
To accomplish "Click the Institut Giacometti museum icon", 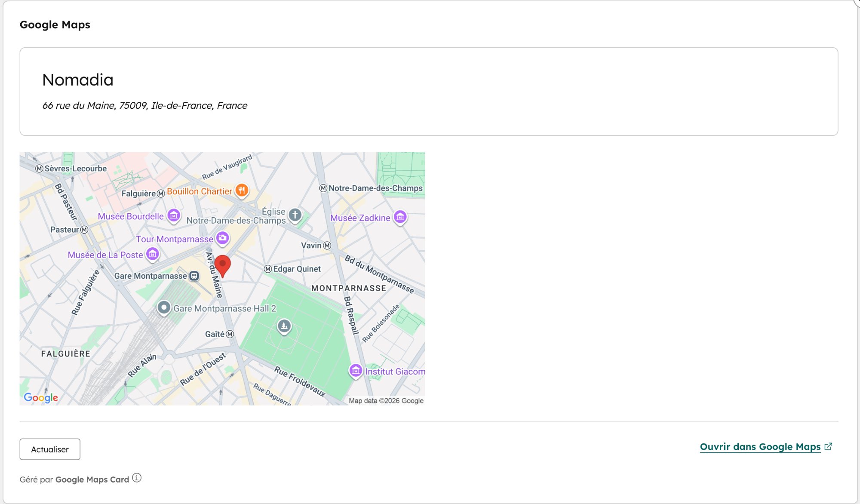I will (x=356, y=371).
